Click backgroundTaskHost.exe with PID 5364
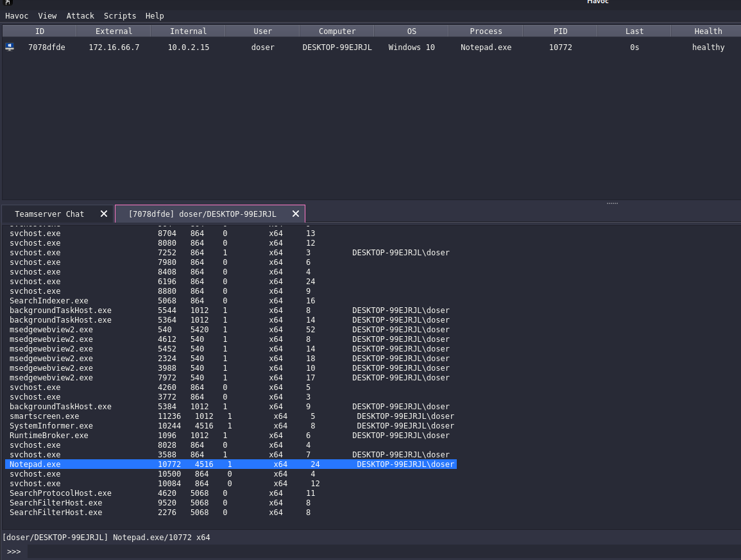The image size is (741, 560). click(60, 320)
